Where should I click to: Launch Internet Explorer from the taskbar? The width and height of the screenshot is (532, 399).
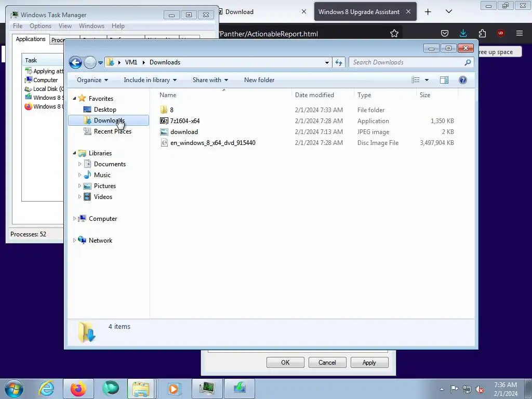pyautogui.click(x=46, y=389)
